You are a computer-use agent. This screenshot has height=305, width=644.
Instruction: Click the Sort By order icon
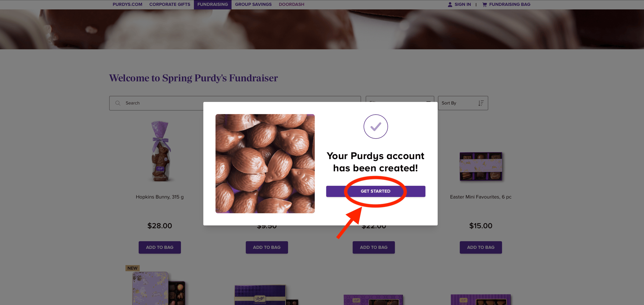point(481,103)
